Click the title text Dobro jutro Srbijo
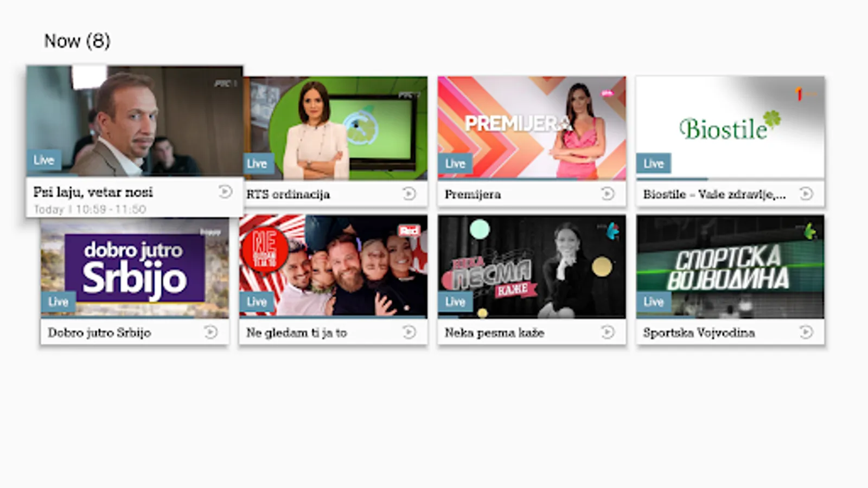868x488 pixels. [99, 332]
